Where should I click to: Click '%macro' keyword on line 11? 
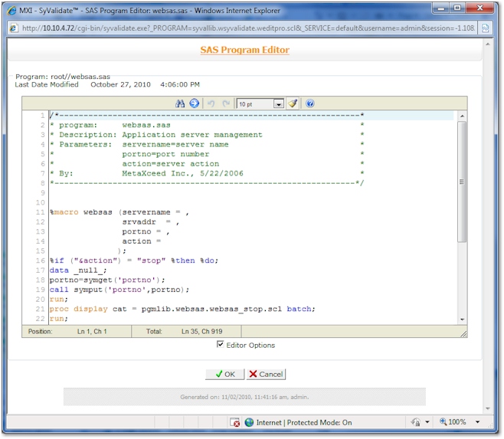point(64,212)
